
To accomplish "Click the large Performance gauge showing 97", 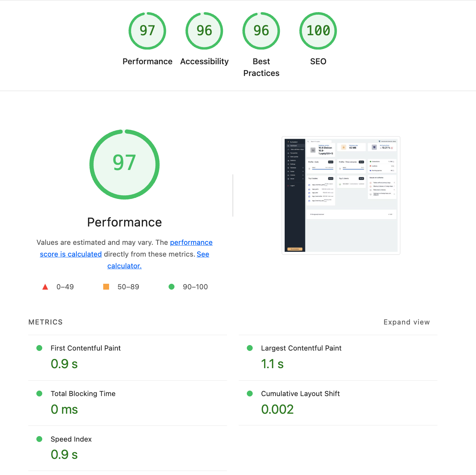I will click(125, 164).
